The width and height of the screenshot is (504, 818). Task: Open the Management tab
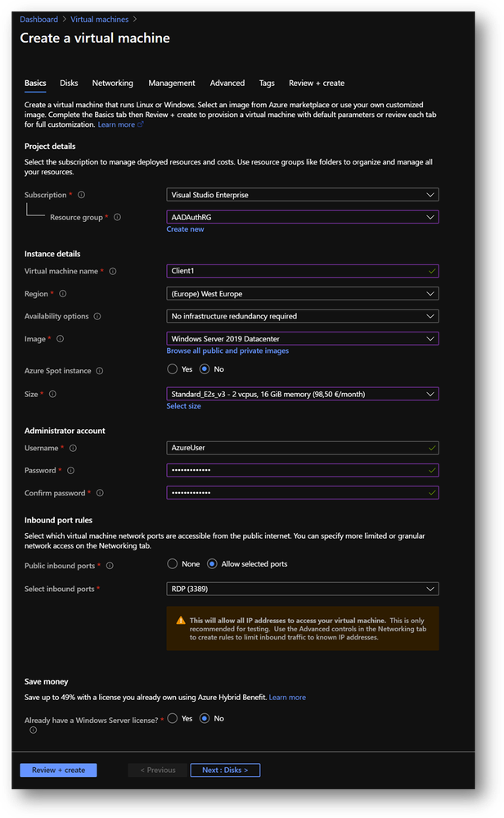pyautogui.click(x=172, y=83)
